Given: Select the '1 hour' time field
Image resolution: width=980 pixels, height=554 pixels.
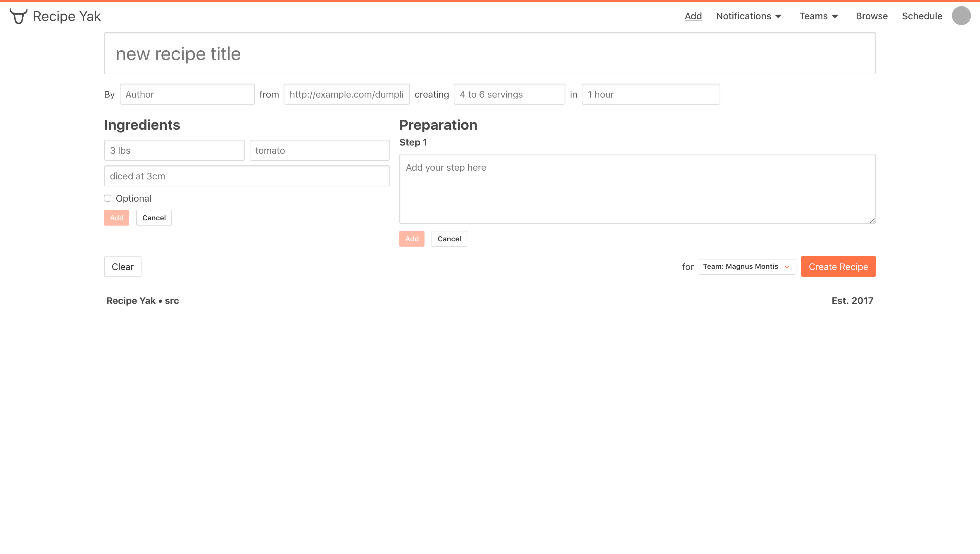Looking at the screenshot, I should click(651, 94).
